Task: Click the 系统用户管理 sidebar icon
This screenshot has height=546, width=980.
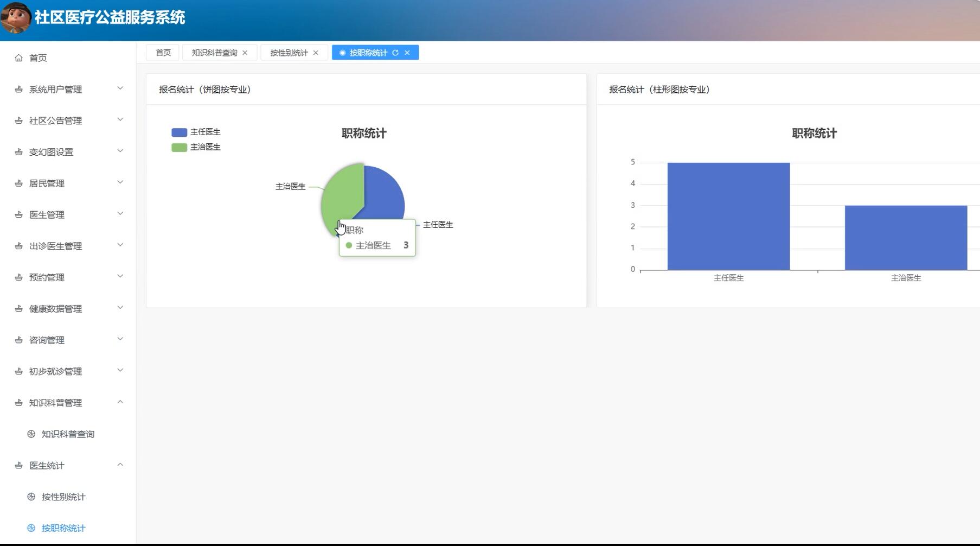Action: click(18, 88)
